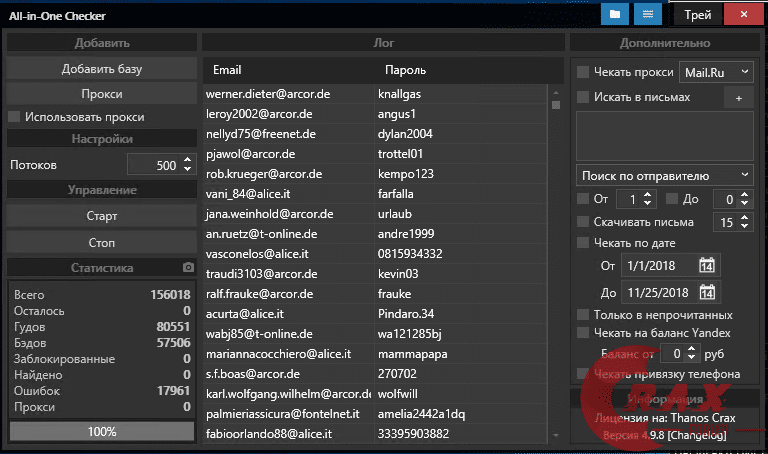The height and width of the screenshot is (454, 768).
Task: Enable Искать в письмах checkbox
Action: [x=583, y=96]
